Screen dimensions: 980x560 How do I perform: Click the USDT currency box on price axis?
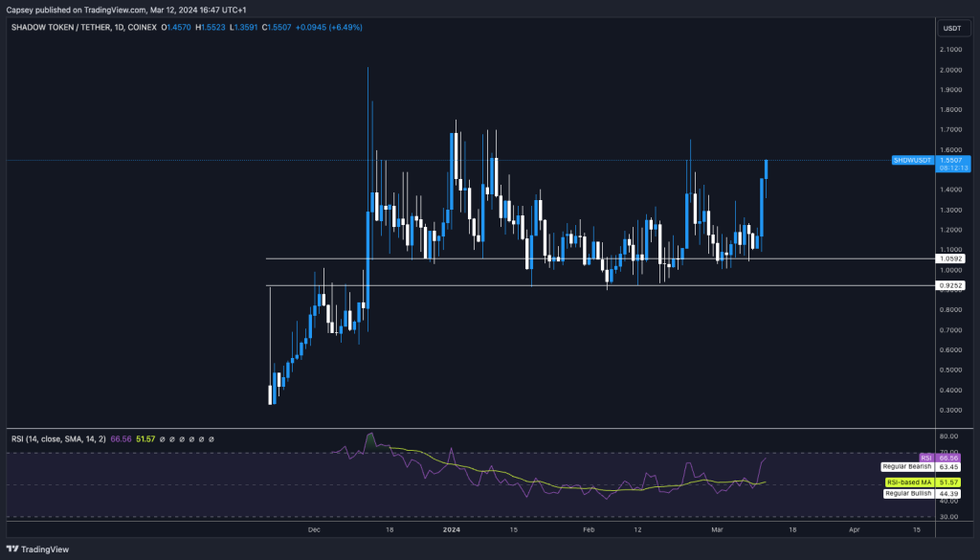point(951,28)
